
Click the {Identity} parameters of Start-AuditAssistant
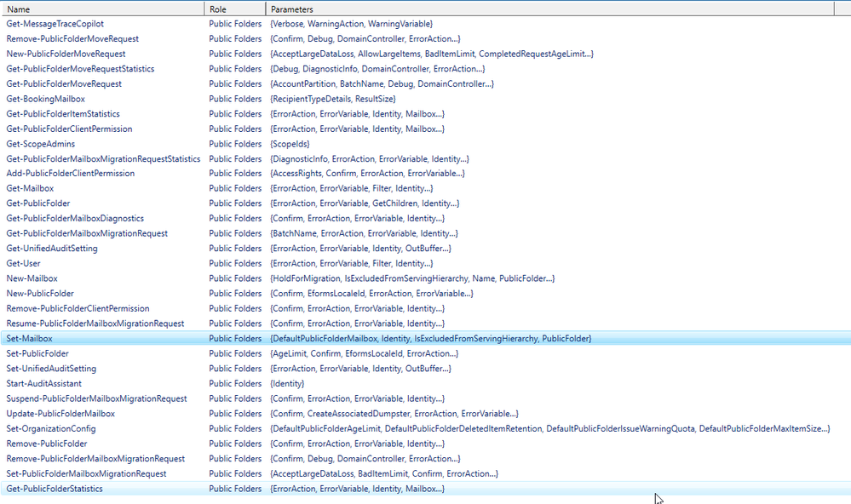[287, 384]
